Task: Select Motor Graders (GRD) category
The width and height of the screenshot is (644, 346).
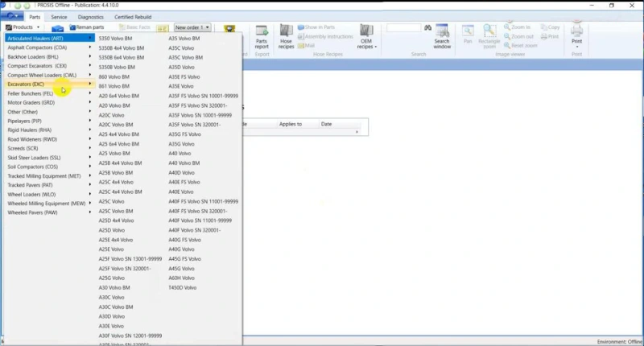Action: point(50,103)
